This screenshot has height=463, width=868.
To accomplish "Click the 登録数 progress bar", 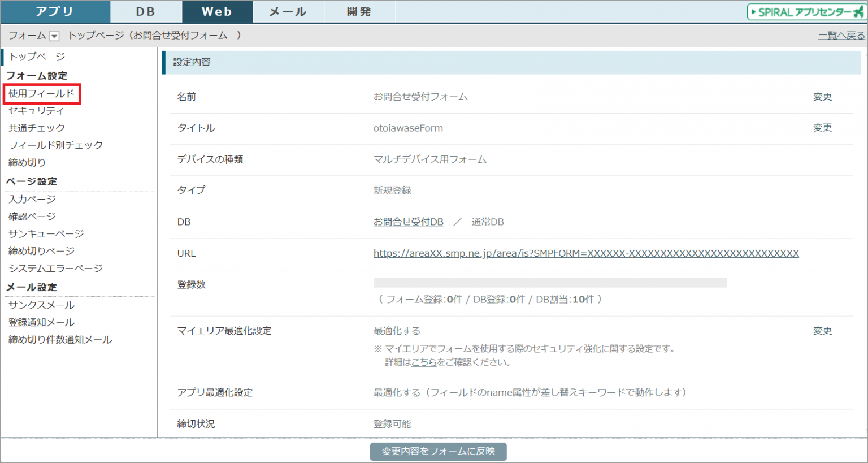I will (x=550, y=283).
